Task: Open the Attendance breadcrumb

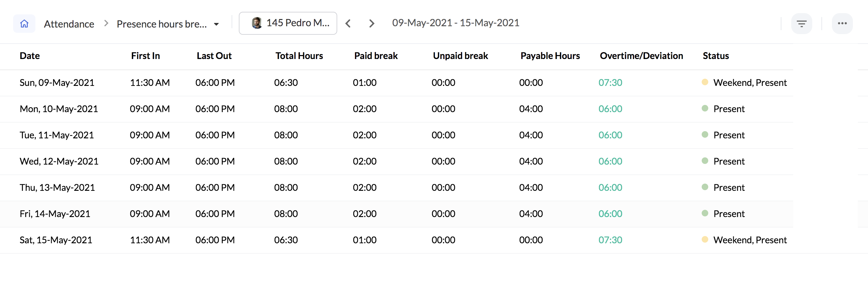Action: [x=69, y=24]
